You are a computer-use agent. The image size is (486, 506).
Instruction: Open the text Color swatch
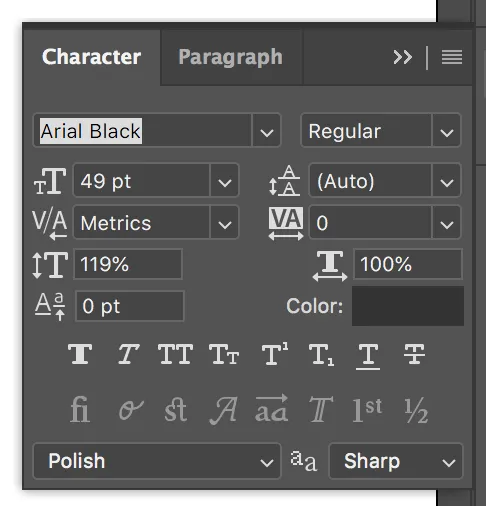click(408, 306)
